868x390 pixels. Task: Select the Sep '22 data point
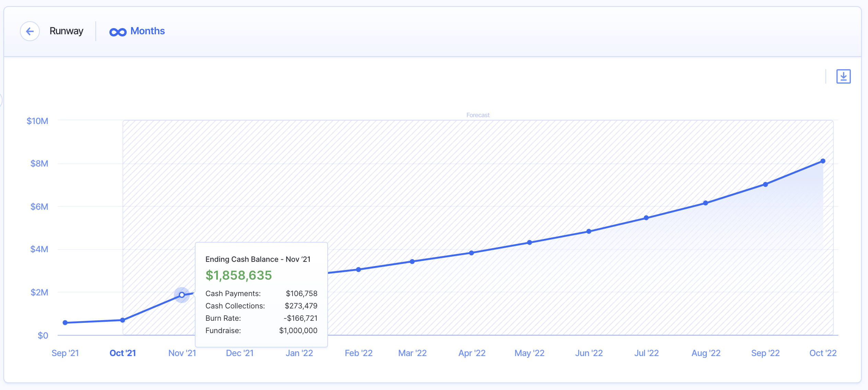coord(765,184)
